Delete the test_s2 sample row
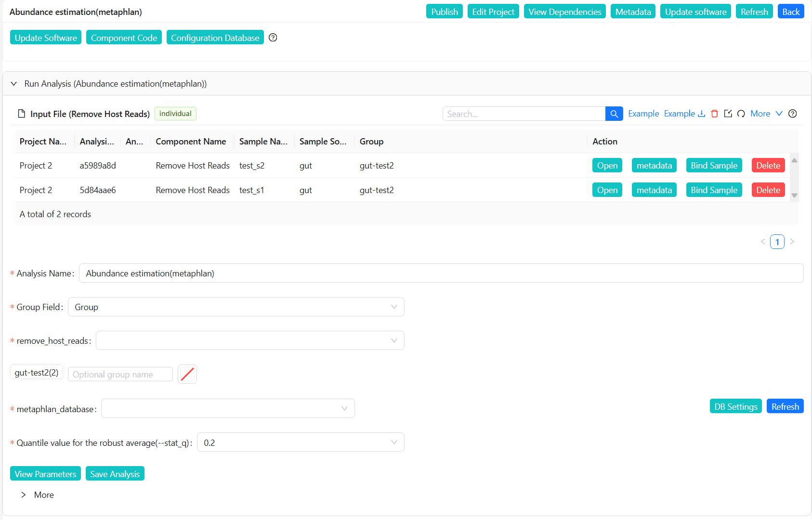 pos(768,166)
